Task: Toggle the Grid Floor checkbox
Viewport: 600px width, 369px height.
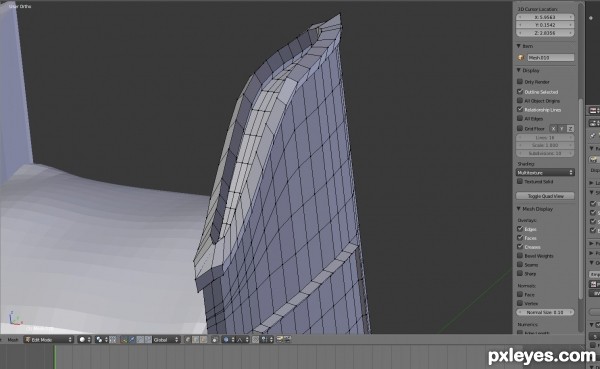Action: tap(520, 128)
